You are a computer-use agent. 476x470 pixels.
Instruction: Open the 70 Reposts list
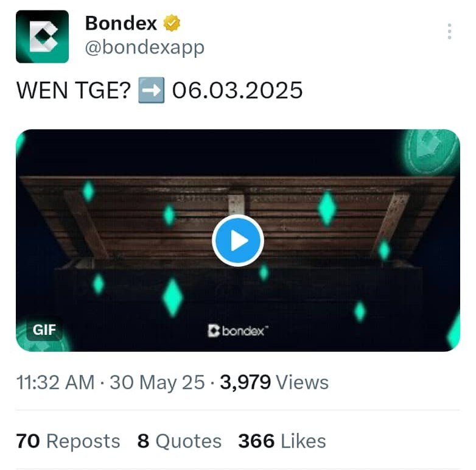[68, 441]
